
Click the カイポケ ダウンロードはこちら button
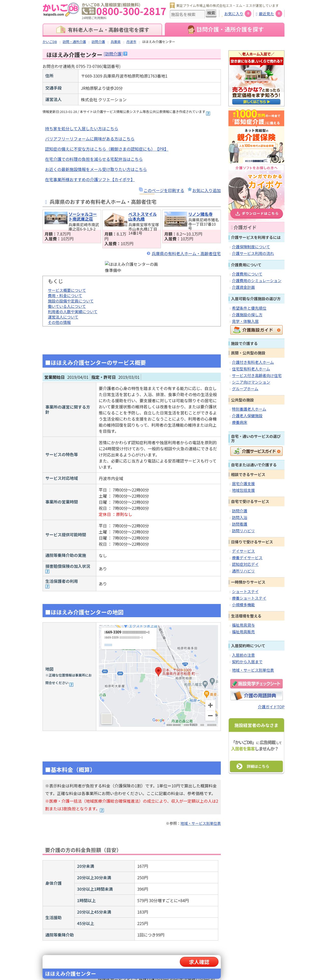pos(256,213)
